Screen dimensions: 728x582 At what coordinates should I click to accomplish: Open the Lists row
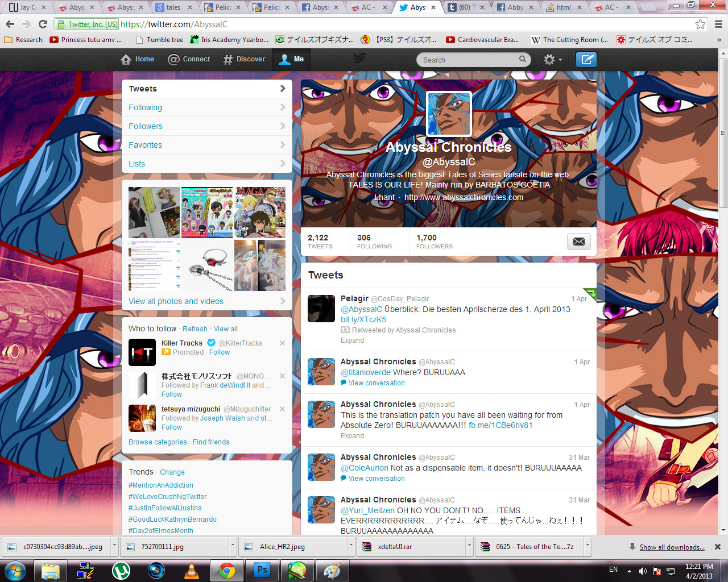(207, 164)
